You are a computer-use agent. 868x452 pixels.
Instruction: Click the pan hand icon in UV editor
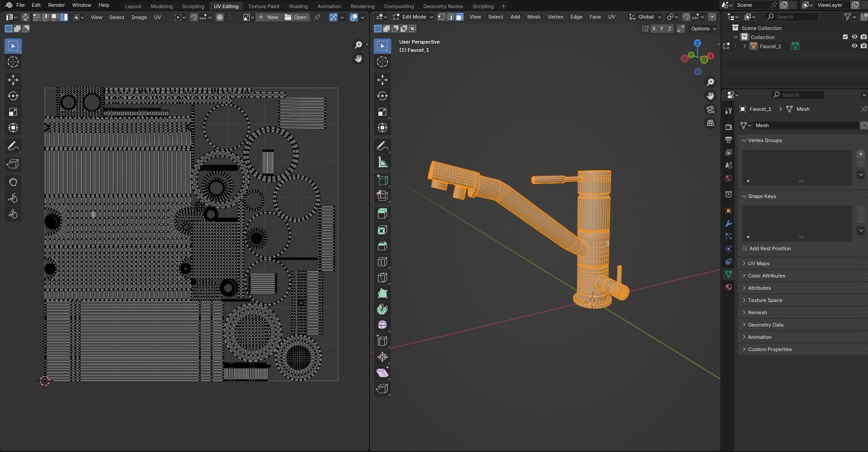[358, 59]
